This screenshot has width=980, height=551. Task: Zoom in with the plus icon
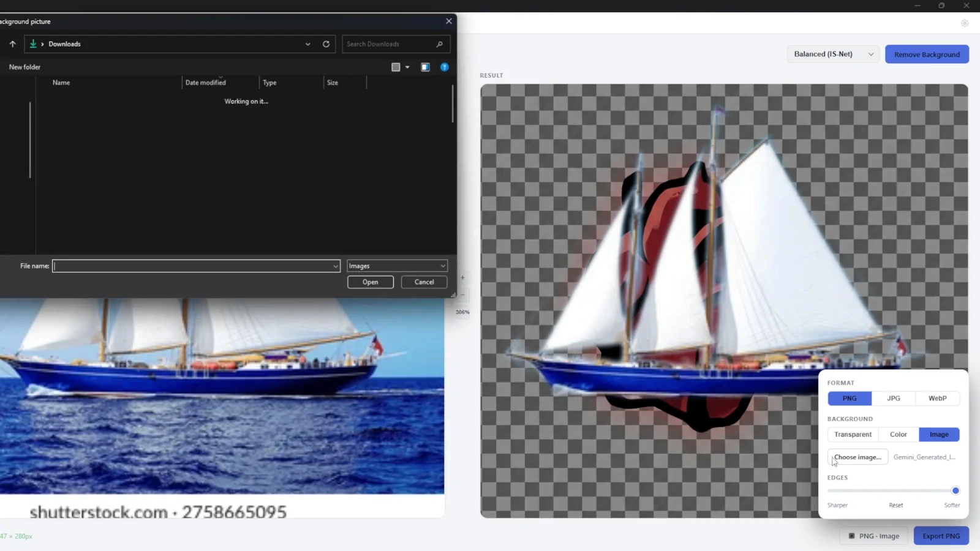[x=462, y=278]
